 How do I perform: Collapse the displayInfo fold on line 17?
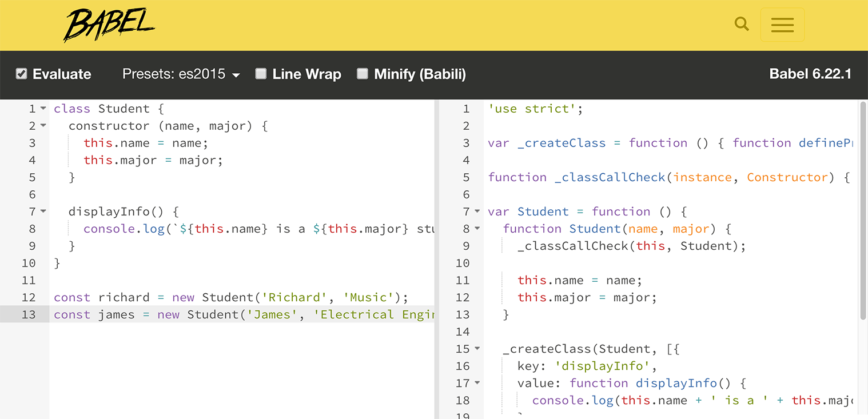point(478,383)
